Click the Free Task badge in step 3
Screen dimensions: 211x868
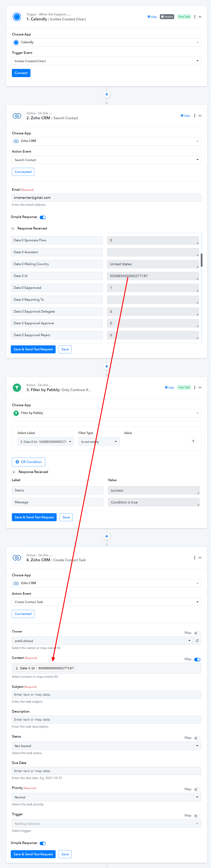tap(184, 388)
